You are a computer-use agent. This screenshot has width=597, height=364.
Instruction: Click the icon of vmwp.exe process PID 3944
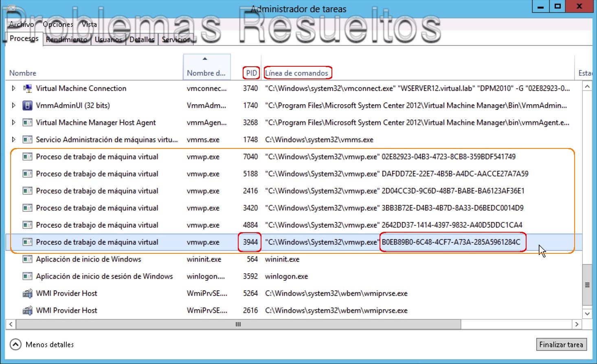27,242
